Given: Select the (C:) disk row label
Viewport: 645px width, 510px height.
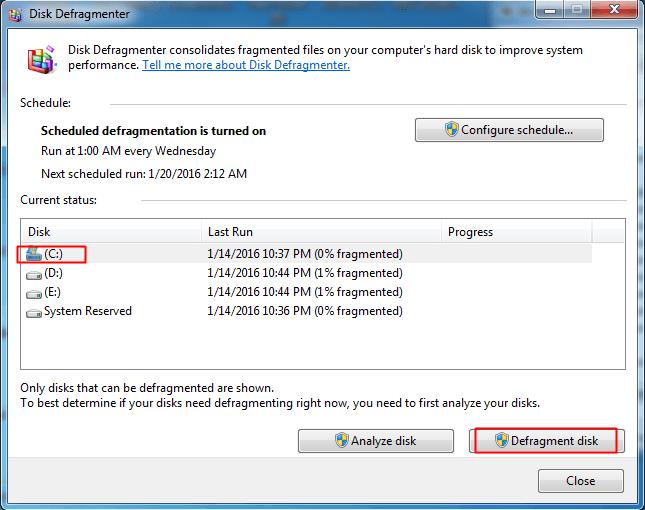Looking at the screenshot, I should [53, 254].
